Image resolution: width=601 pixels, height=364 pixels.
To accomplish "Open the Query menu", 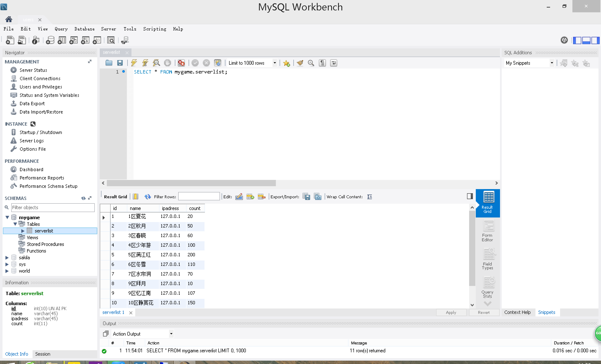I will click(61, 29).
